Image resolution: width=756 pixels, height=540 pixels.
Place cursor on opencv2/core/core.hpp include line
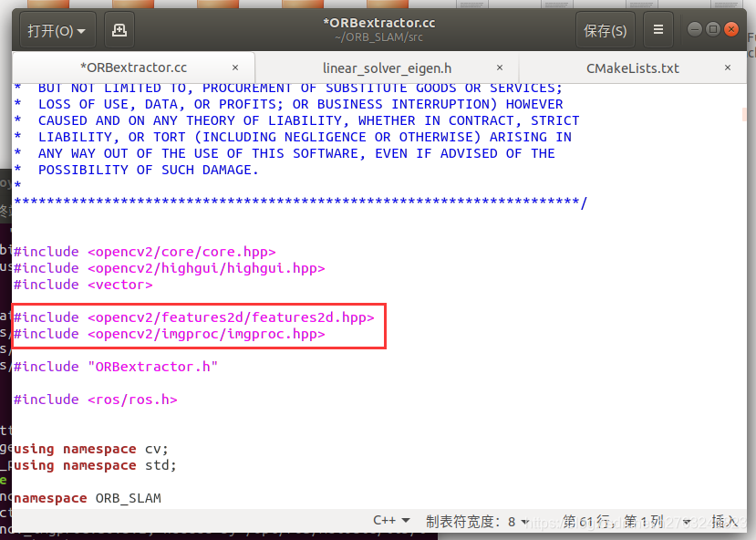(145, 252)
